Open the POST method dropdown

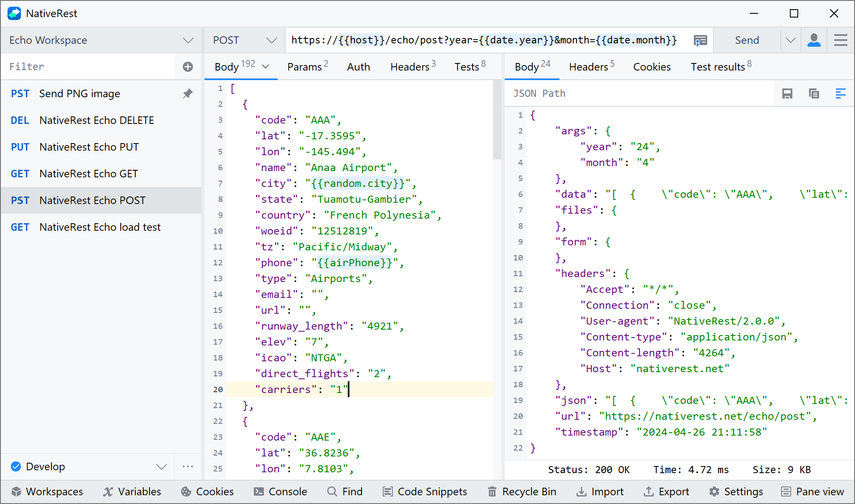[271, 40]
